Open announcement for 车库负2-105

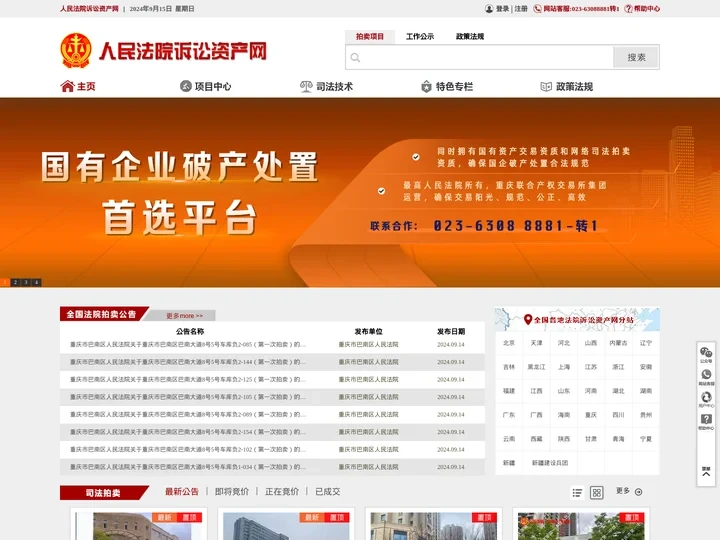click(x=188, y=397)
